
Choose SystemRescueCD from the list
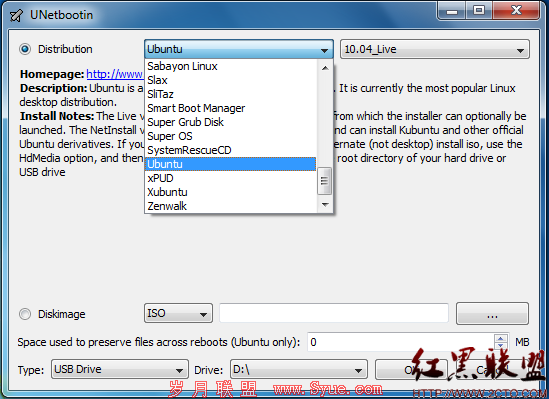click(x=231, y=150)
